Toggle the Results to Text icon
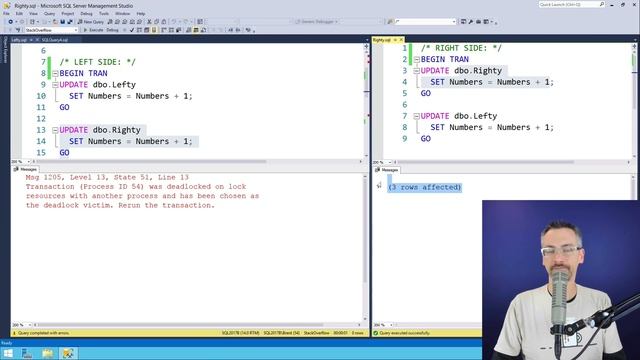Image resolution: width=640 pixels, height=360 pixels. click(x=188, y=30)
